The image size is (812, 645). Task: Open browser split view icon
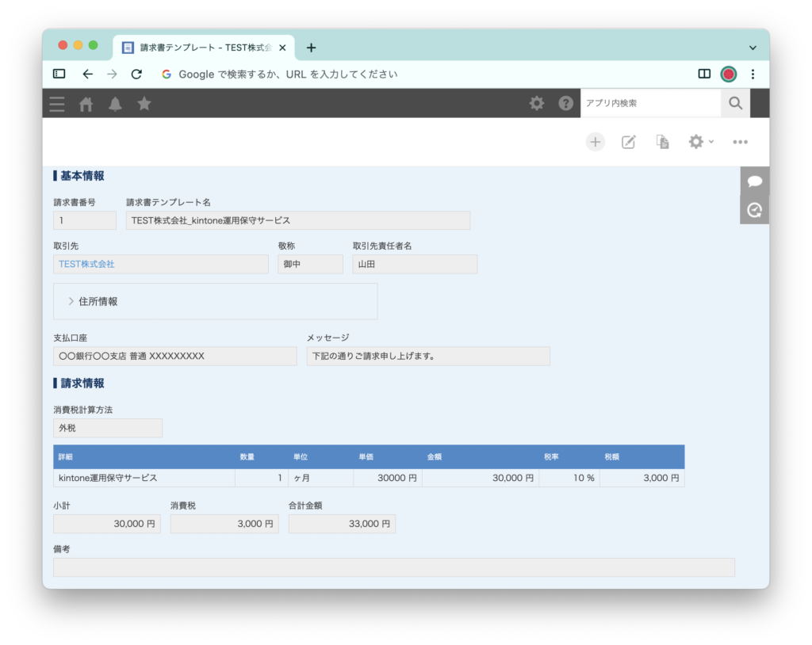(704, 74)
